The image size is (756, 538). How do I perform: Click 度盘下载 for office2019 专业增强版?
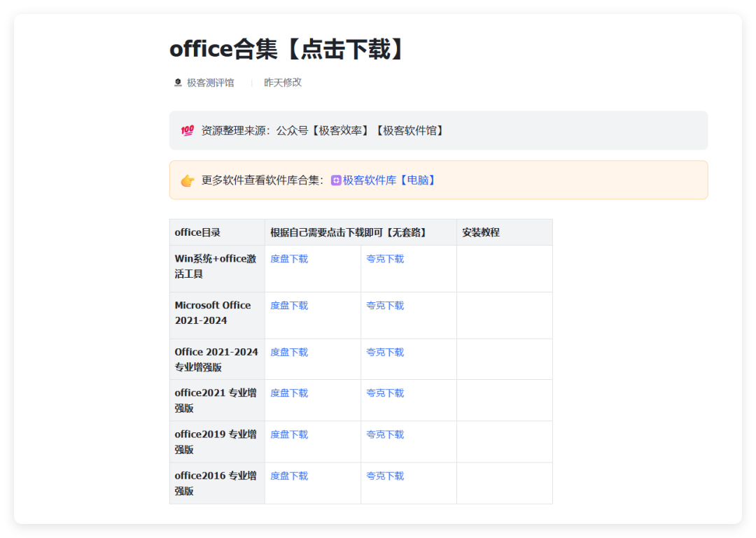pyautogui.click(x=289, y=435)
